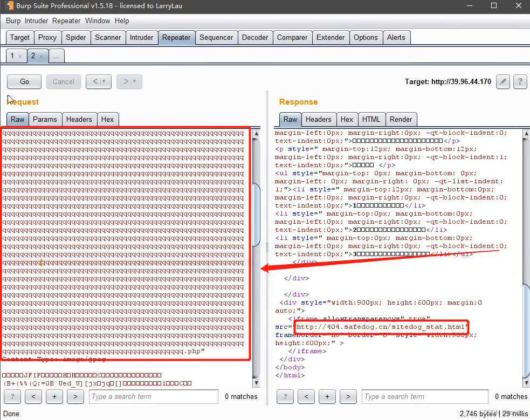Open the response Hex tab
Image resolution: width=530 pixels, height=420 pixels.
347,119
